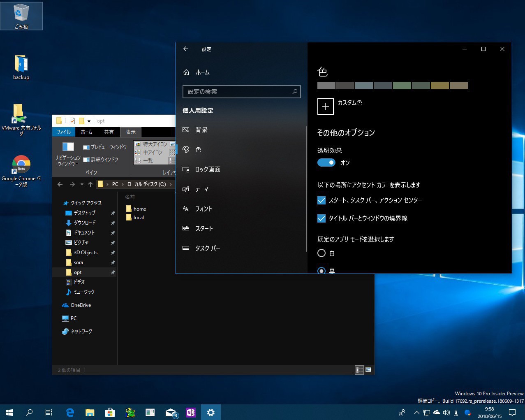
Task: Click the plus icon for custom color
Action: (325, 107)
